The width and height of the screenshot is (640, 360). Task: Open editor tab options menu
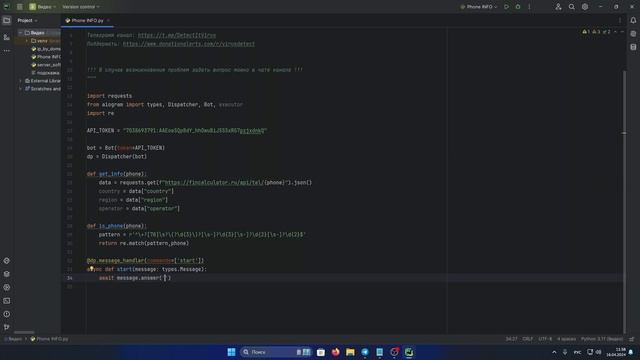pos(620,20)
